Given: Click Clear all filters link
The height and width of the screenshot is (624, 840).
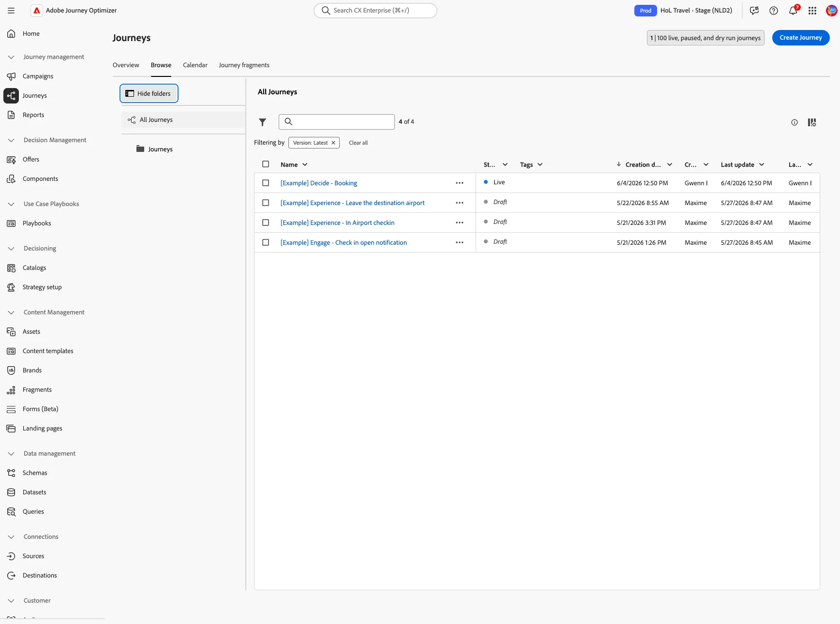Looking at the screenshot, I should tap(358, 143).
